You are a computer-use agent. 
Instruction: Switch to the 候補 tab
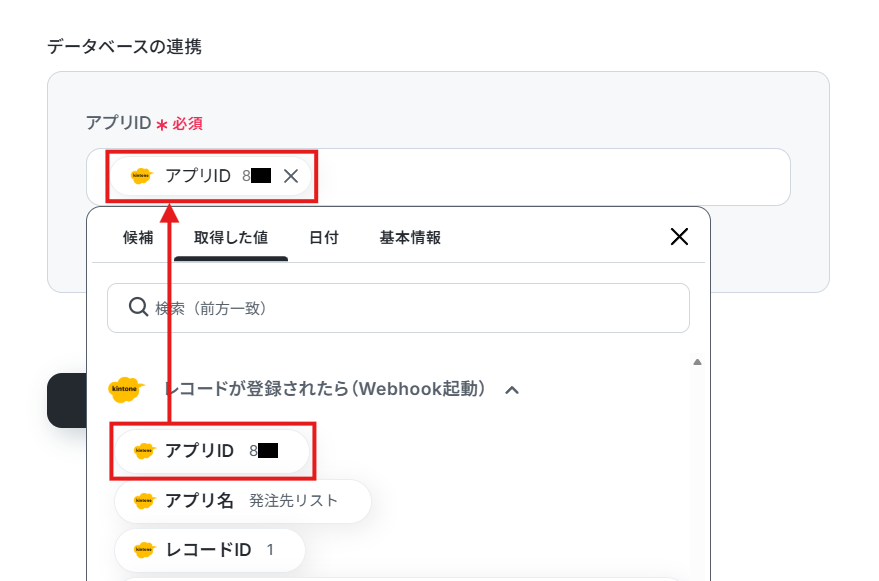(x=138, y=238)
